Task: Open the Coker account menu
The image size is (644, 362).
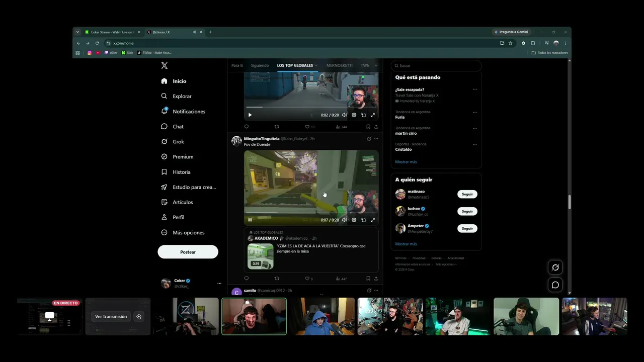Action: (x=191, y=283)
